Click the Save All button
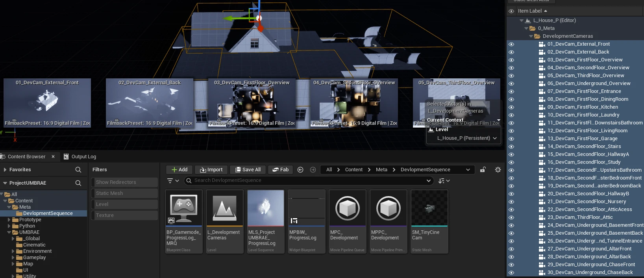644x278 pixels. tap(248, 170)
